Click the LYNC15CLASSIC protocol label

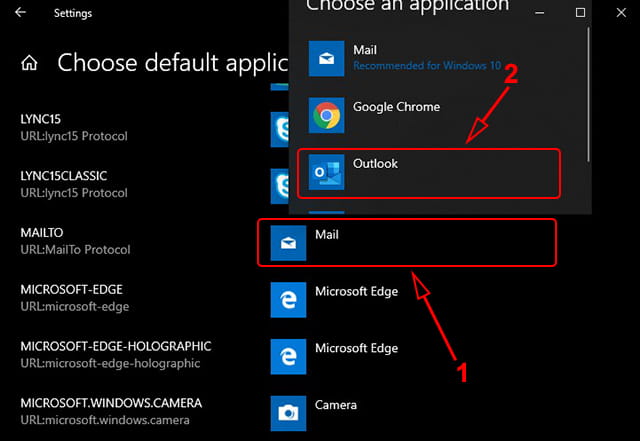tap(64, 176)
